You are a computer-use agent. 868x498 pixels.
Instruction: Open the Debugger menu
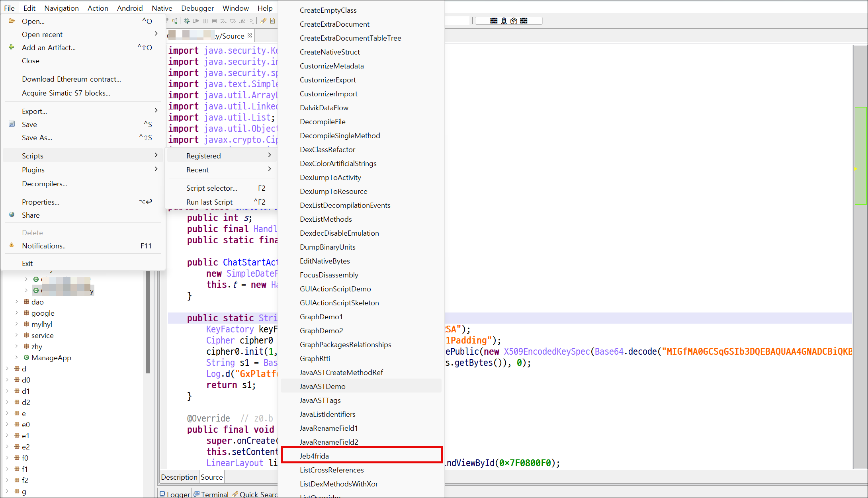point(197,8)
